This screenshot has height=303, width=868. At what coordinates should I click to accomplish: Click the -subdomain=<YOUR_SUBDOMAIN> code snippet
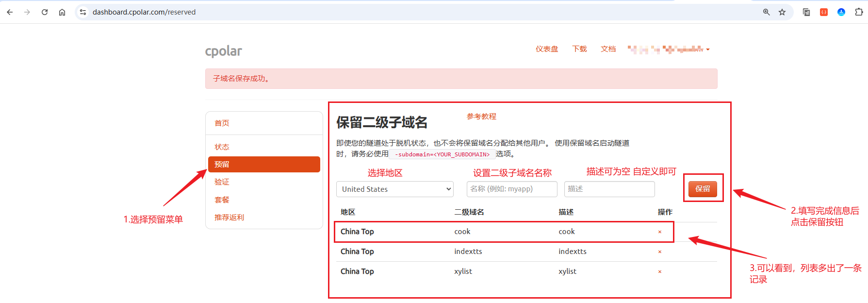442,154
